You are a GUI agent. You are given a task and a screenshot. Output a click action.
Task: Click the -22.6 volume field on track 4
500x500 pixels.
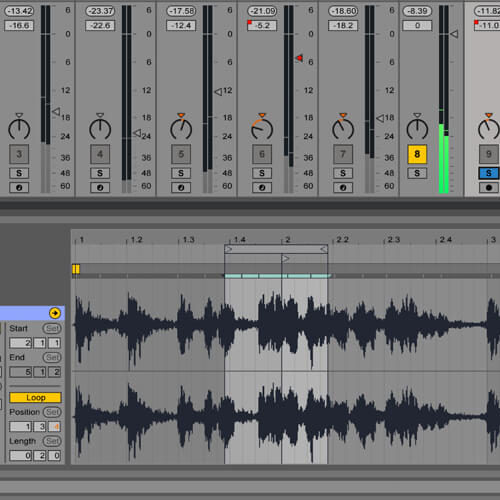[100, 26]
